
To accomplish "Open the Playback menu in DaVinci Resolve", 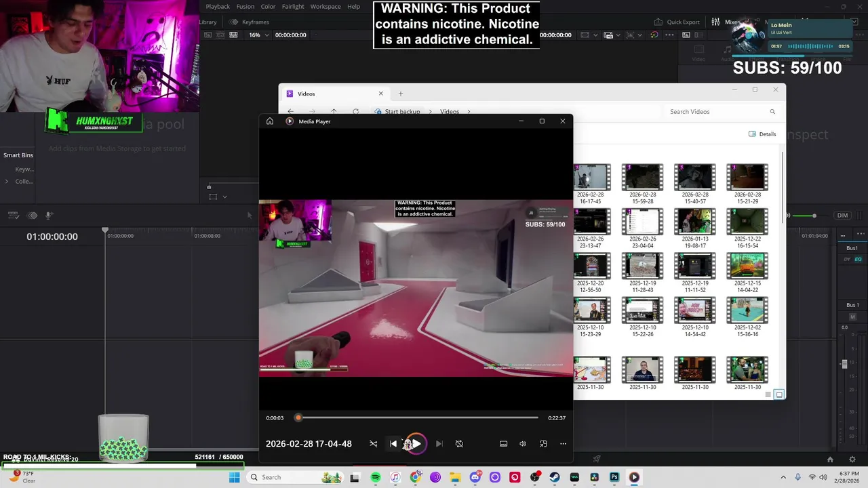I will [218, 6].
